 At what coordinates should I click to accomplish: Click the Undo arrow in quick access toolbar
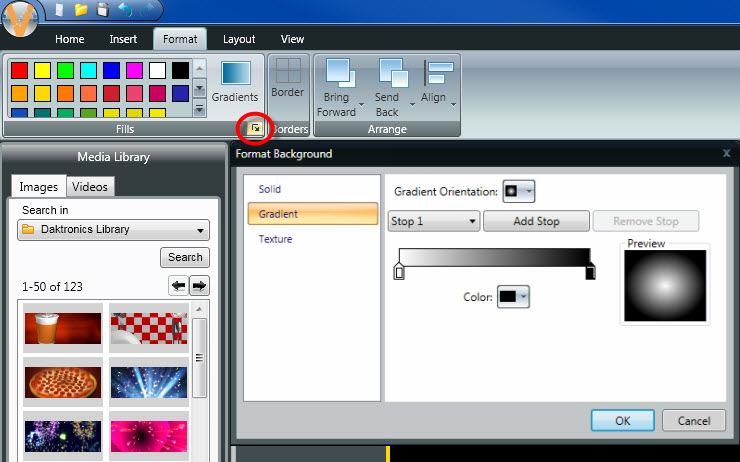pos(125,10)
